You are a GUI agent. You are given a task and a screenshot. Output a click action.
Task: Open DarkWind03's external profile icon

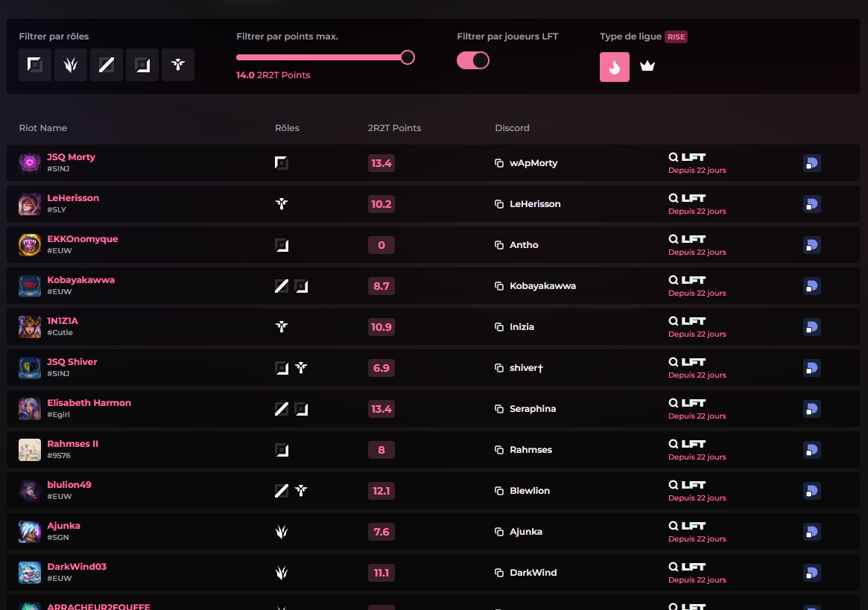pyautogui.click(x=811, y=573)
